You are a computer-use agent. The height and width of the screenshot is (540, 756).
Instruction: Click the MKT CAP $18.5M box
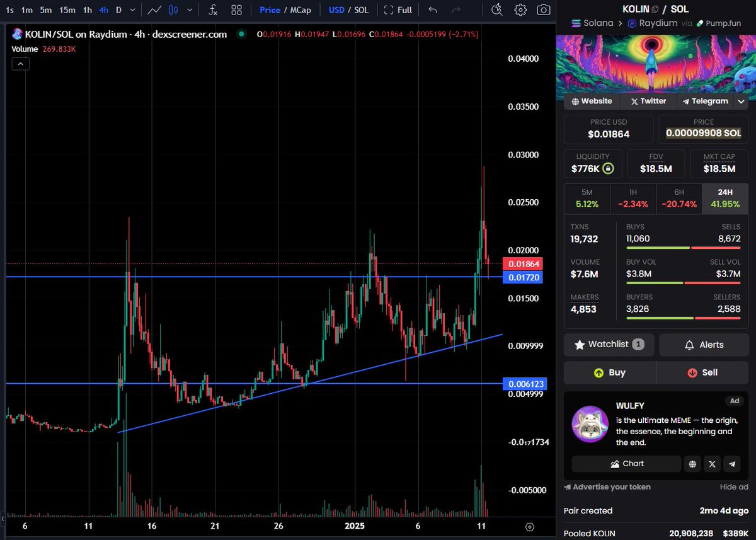click(x=719, y=163)
